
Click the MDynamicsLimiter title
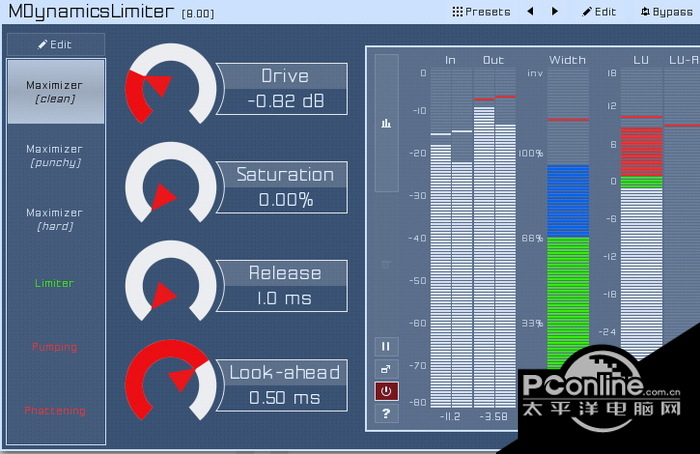[x=91, y=12]
